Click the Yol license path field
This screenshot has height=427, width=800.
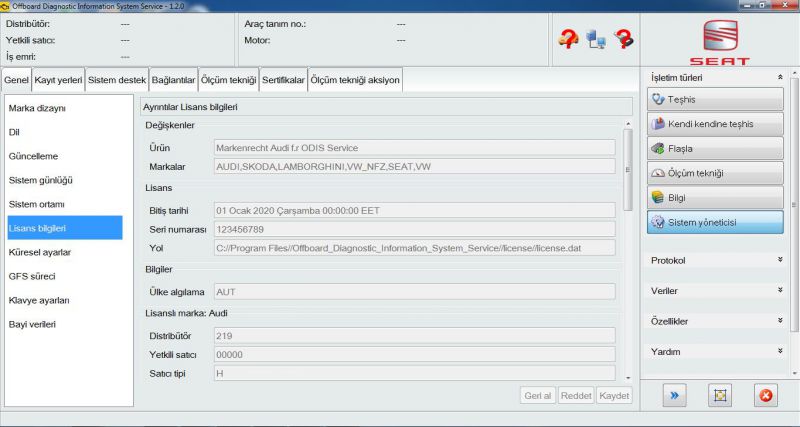[414, 248]
